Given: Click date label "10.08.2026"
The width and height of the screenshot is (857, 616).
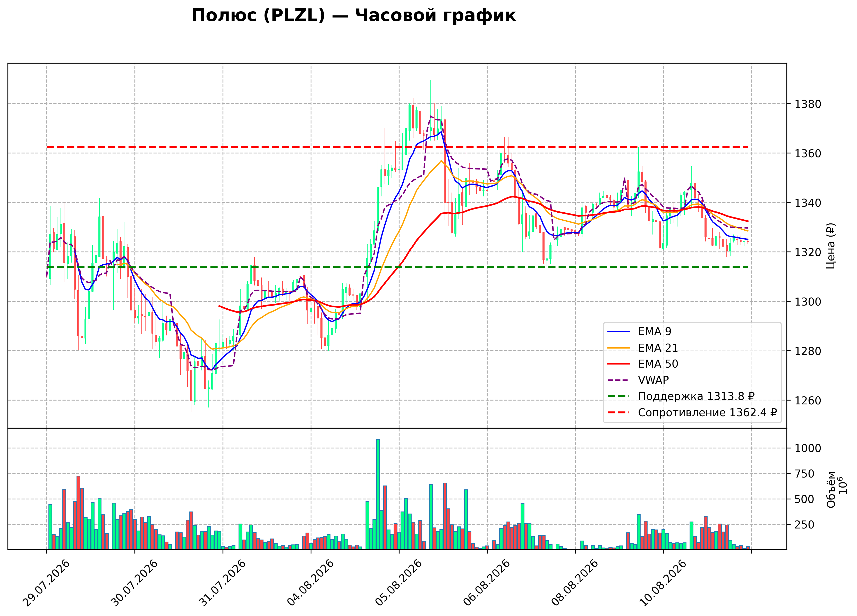Looking at the screenshot, I should click(663, 583).
